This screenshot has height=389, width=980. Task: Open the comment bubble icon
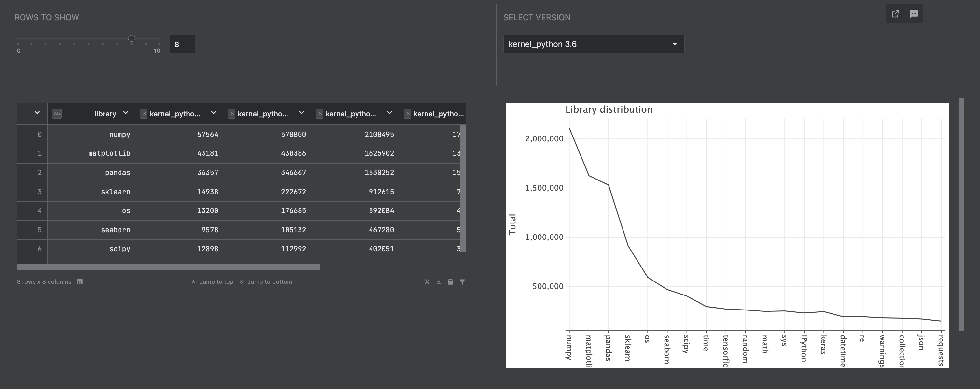pyautogui.click(x=915, y=14)
